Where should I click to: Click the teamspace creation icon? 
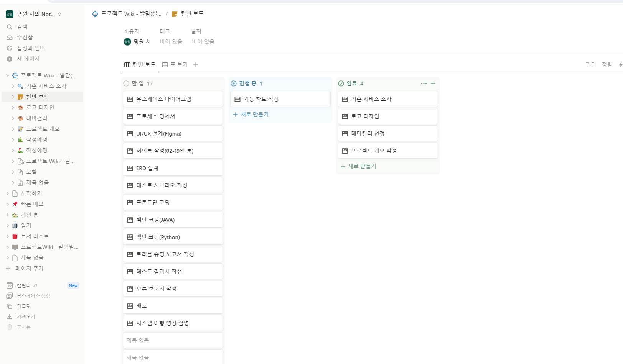(10, 296)
